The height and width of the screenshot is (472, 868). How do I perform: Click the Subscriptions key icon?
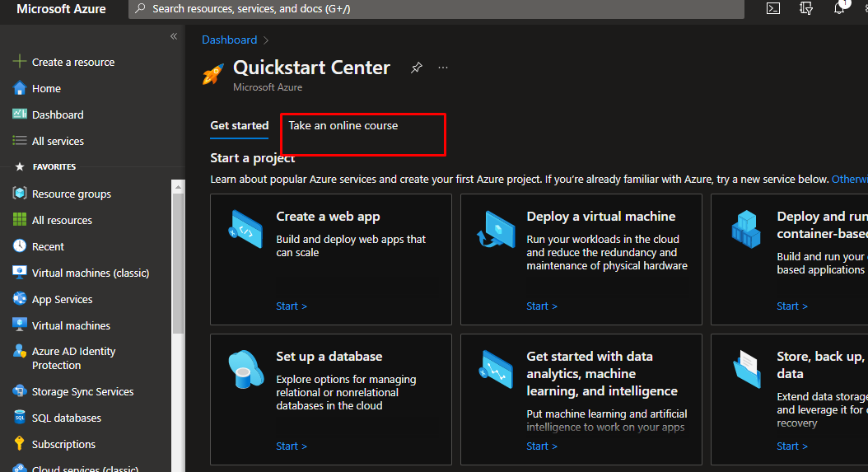20,444
